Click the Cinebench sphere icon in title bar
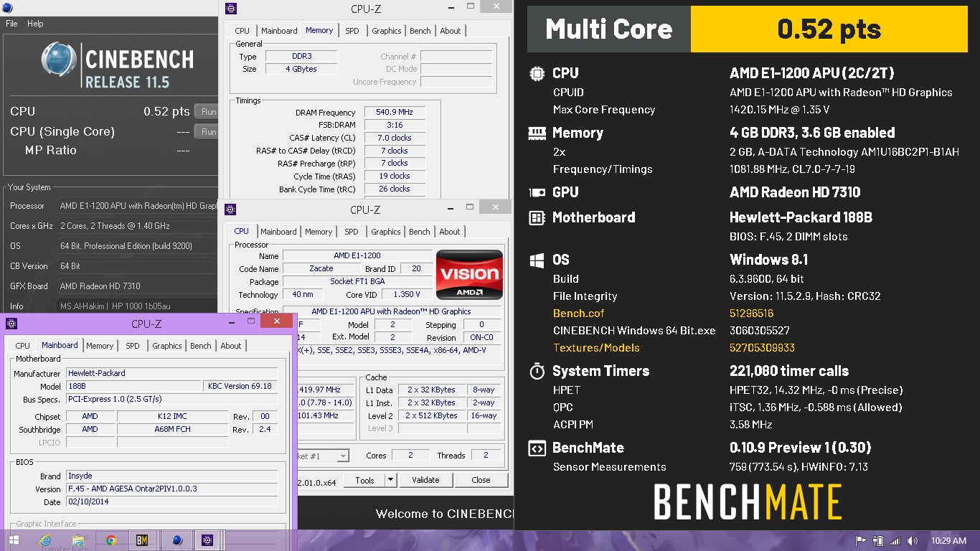980x551 pixels. (x=6, y=8)
